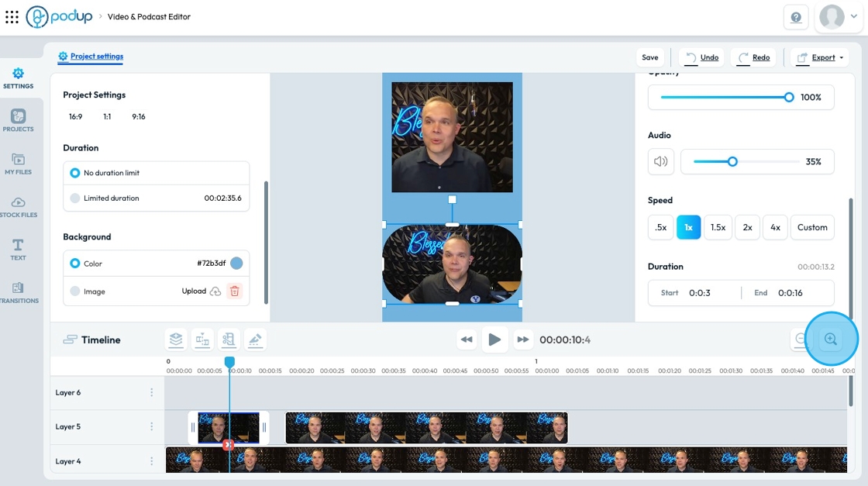Set speed to 4x
The image size is (868, 486).
pyautogui.click(x=775, y=228)
